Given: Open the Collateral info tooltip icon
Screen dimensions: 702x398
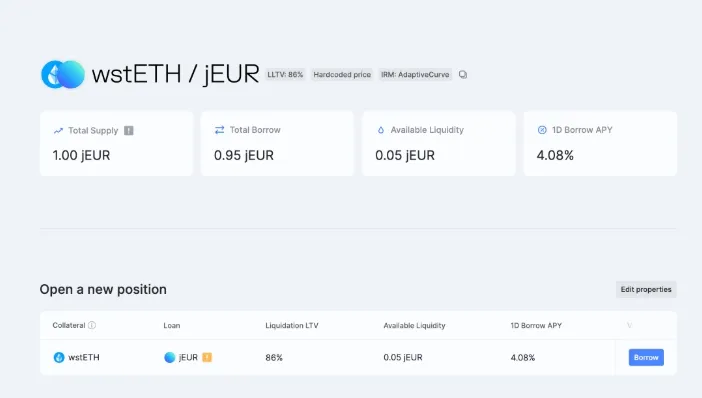Looking at the screenshot, I should 92,325.
